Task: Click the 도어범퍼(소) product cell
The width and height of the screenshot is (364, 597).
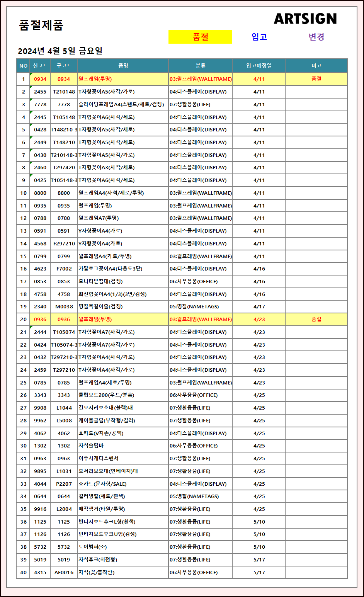Action: [93, 547]
